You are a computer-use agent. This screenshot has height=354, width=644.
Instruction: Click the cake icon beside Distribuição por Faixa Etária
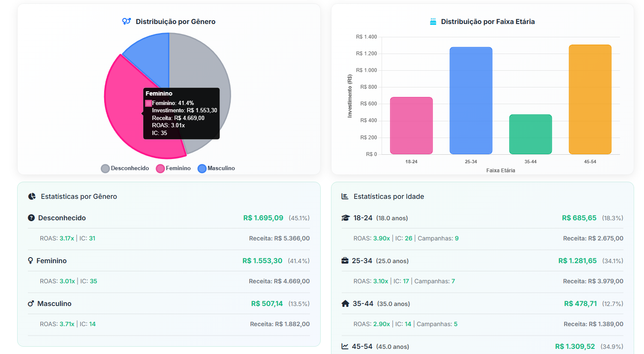[x=433, y=21]
